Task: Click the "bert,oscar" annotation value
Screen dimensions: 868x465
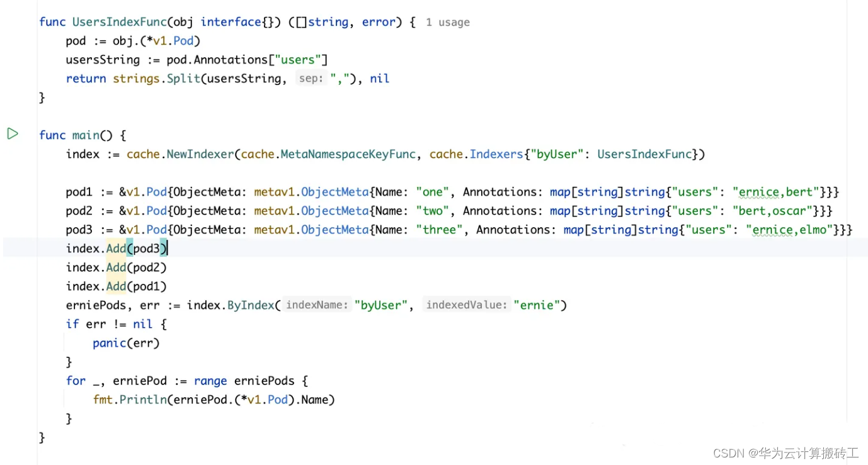Action: pyautogui.click(x=773, y=211)
